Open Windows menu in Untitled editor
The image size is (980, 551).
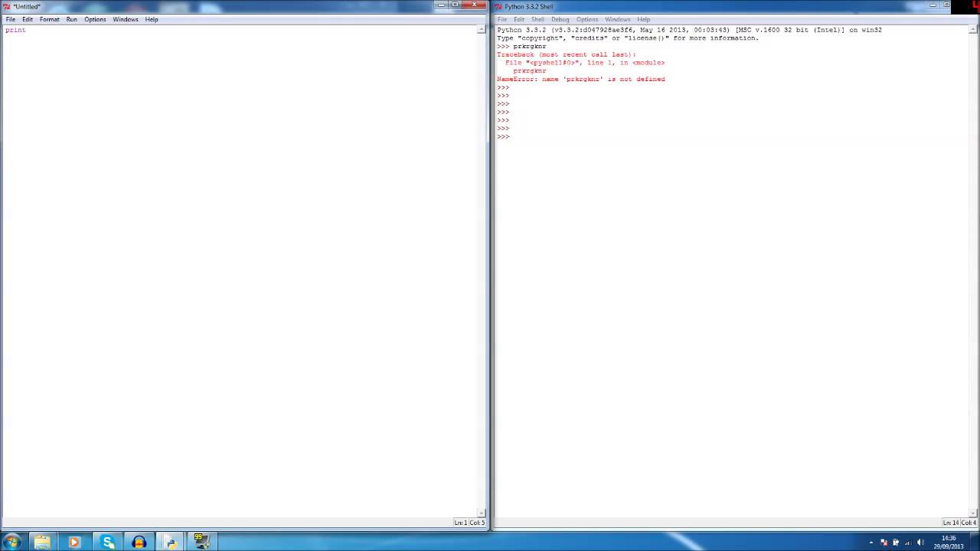click(126, 19)
